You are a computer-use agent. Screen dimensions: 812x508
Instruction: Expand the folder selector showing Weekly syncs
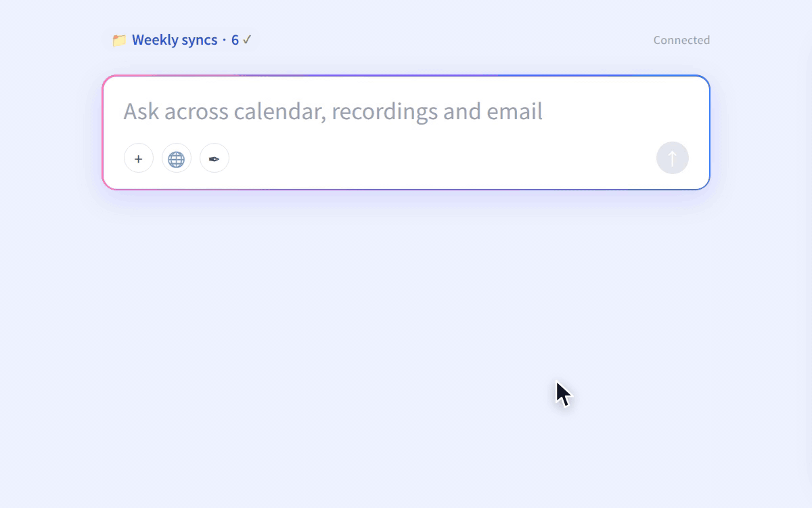pyautogui.click(x=182, y=40)
